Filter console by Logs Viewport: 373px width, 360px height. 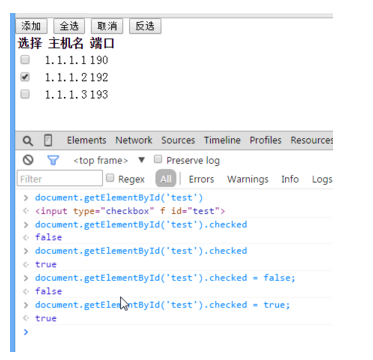click(322, 179)
